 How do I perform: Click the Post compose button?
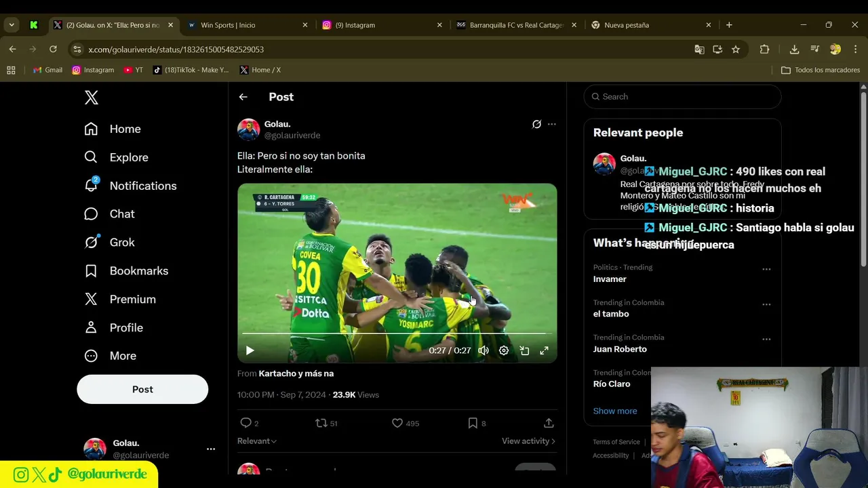(x=142, y=389)
